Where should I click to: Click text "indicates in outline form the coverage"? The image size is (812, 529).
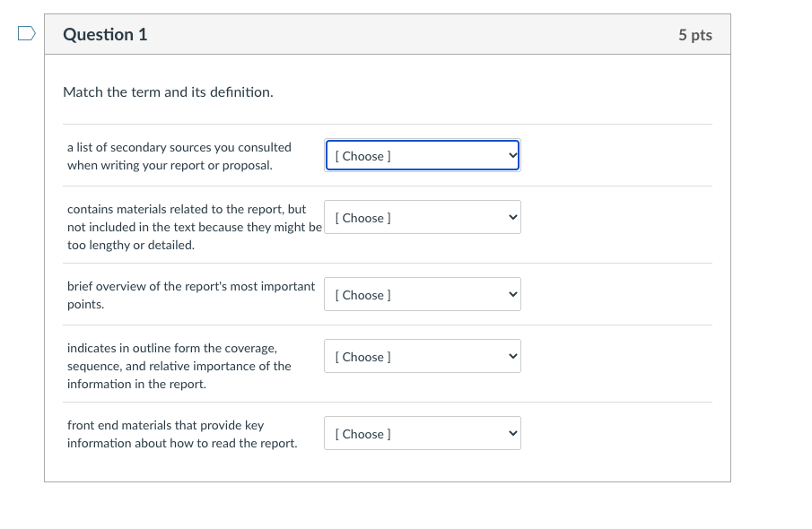172,348
